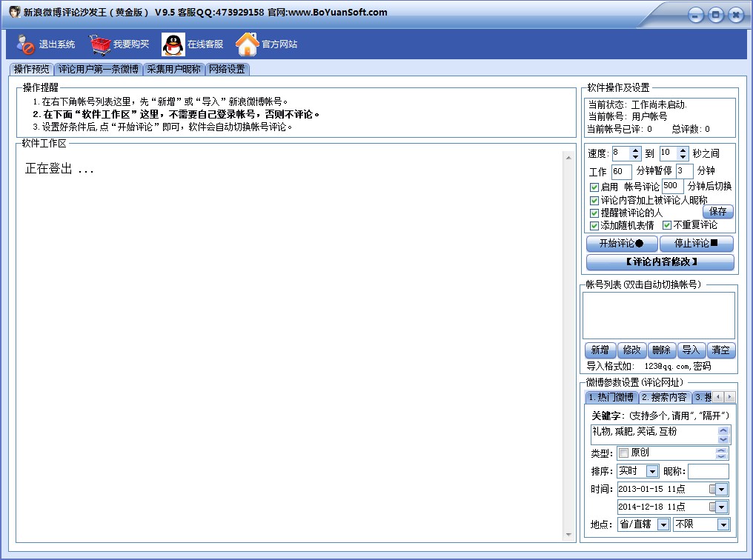753x560 pixels.
Task: Open the 官方网站 house icon
Action: click(x=248, y=44)
